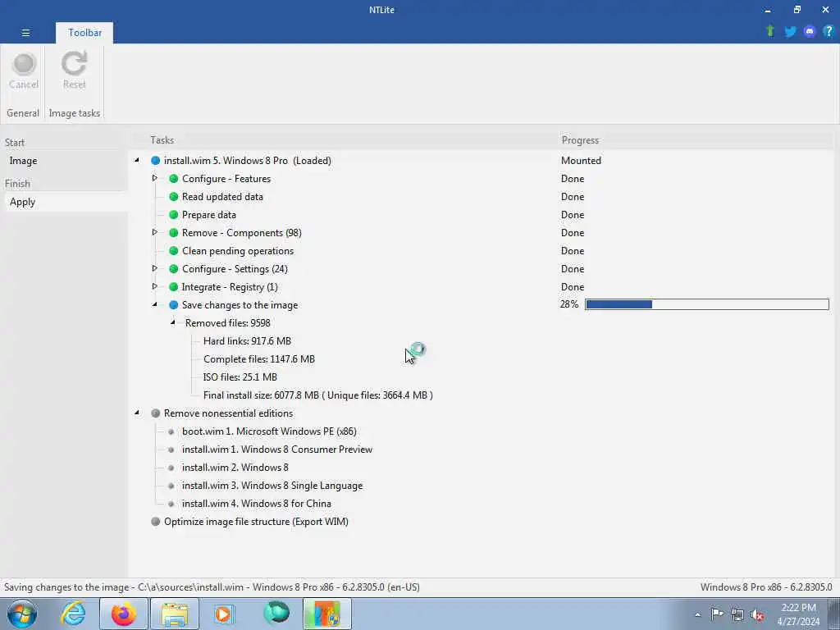Collapse the Remove nonessential editions node

137,413
